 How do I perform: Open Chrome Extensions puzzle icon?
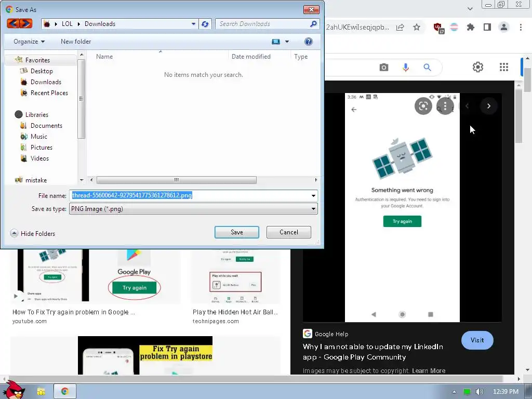pyautogui.click(x=471, y=27)
